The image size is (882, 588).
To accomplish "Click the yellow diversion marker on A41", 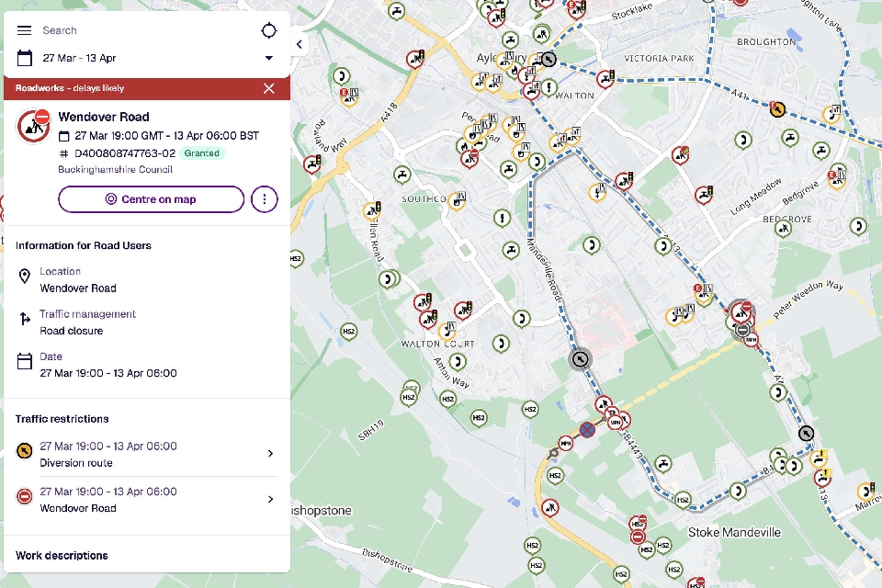I will pos(777,110).
